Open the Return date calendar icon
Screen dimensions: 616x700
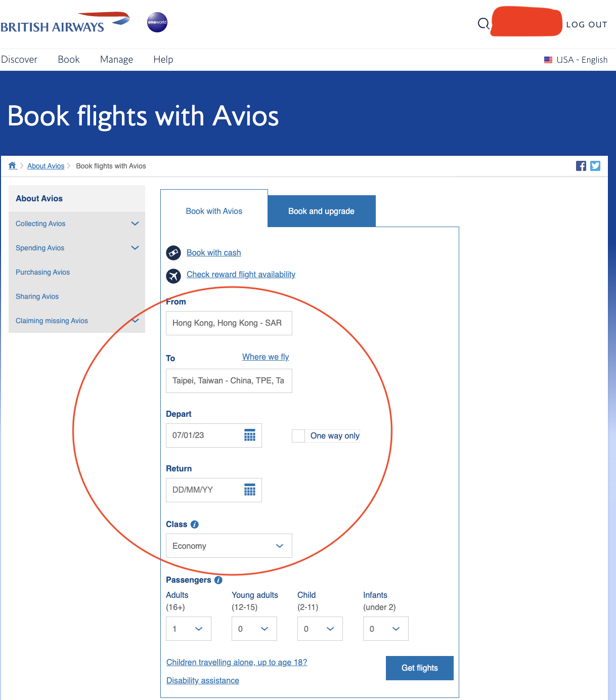[x=250, y=490]
